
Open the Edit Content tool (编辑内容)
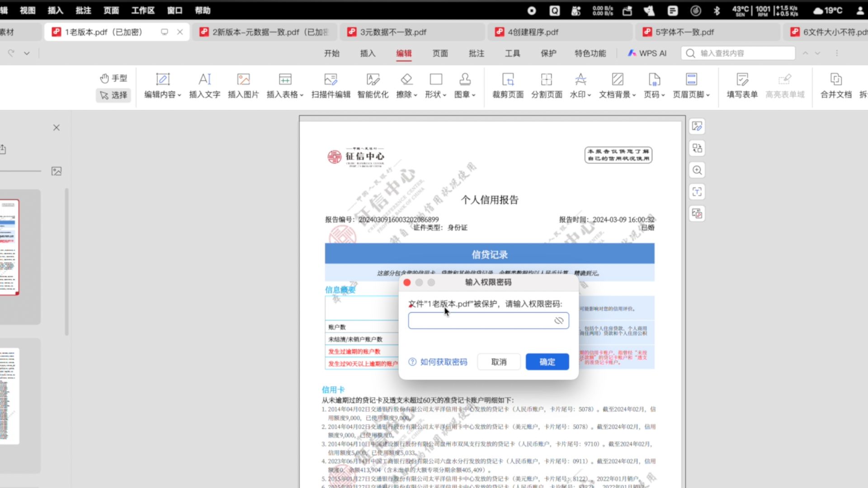[162, 85]
